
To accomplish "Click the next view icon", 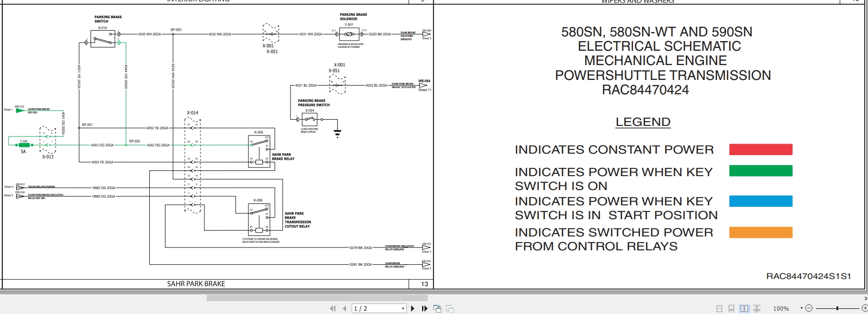I will coord(450,309).
